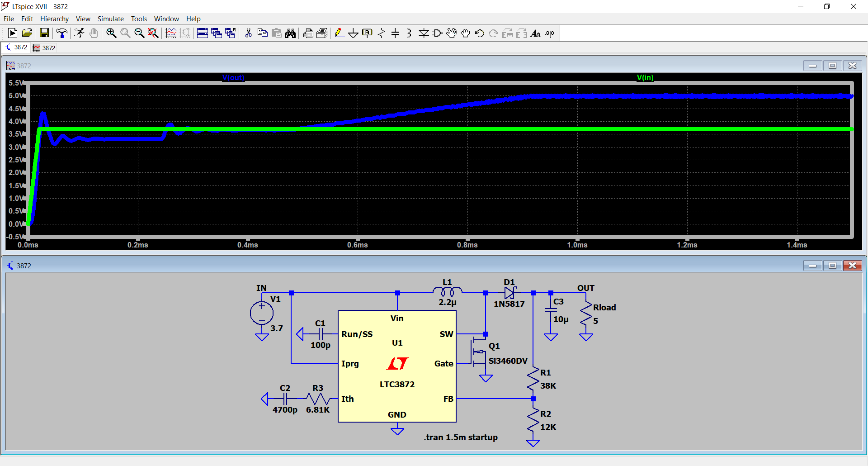Click the R1 38K value
Screen dimensions: 868x466
548,386
